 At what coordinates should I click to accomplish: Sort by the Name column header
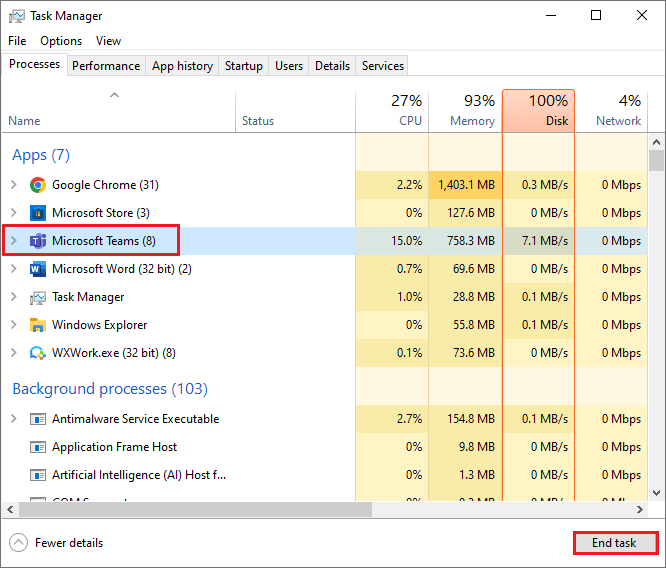coord(118,112)
